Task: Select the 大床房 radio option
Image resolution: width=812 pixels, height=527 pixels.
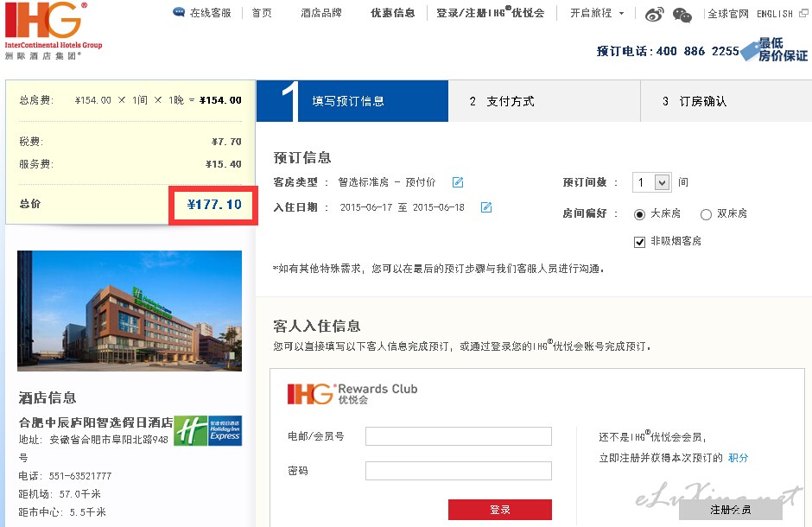Action: pos(639,214)
